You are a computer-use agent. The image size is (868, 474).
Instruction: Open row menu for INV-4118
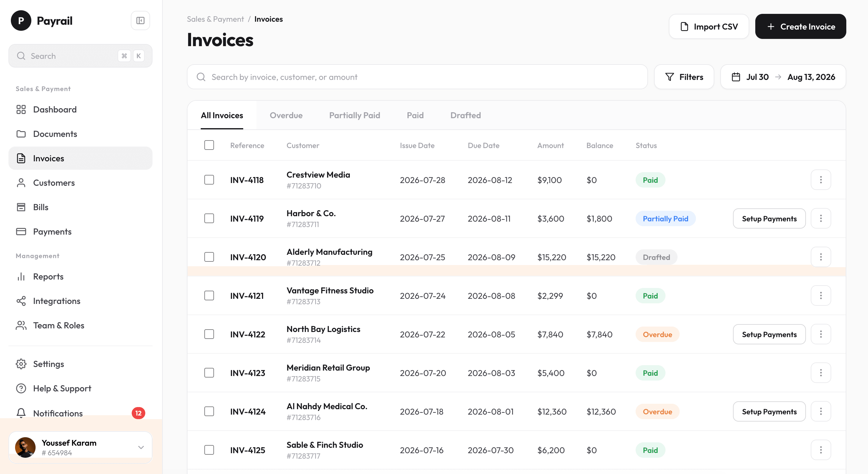pyautogui.click(x=821, y=180)
